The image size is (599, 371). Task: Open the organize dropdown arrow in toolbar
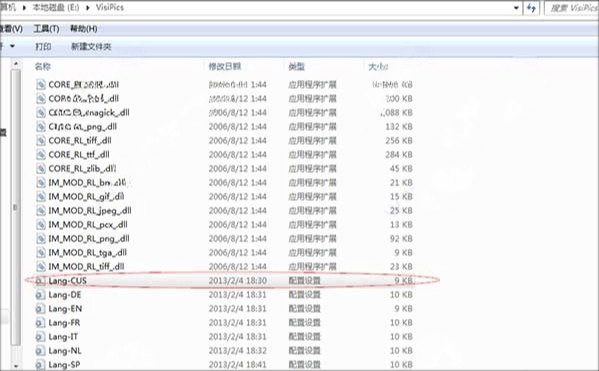(12, 46)
